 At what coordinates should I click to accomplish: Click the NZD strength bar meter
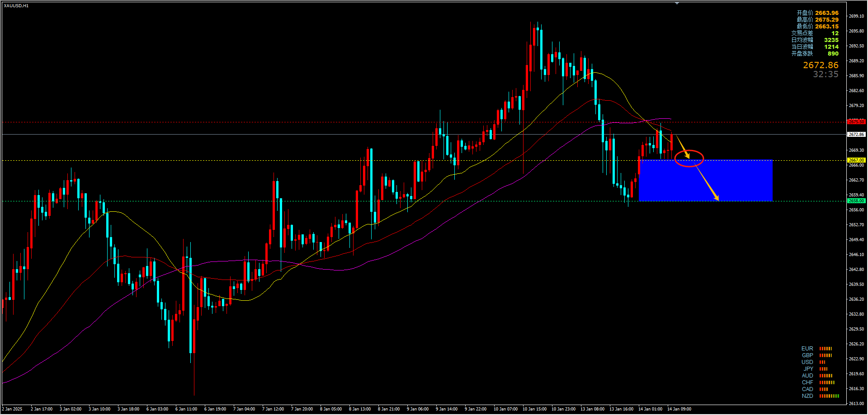point(829,396)
